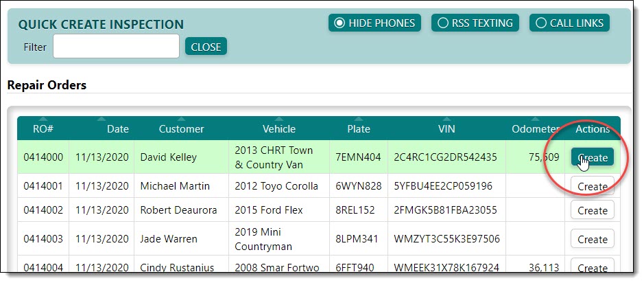
Task: Click customer name Jade Warren
Action: click(169, 239)
